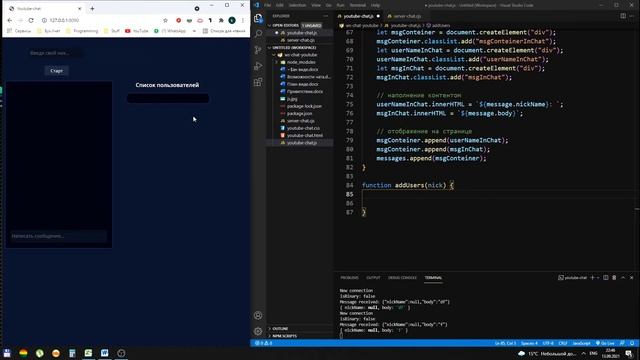640x360 pixels.
Task: Open a new Chrome tab
Action: click(92, 8)
